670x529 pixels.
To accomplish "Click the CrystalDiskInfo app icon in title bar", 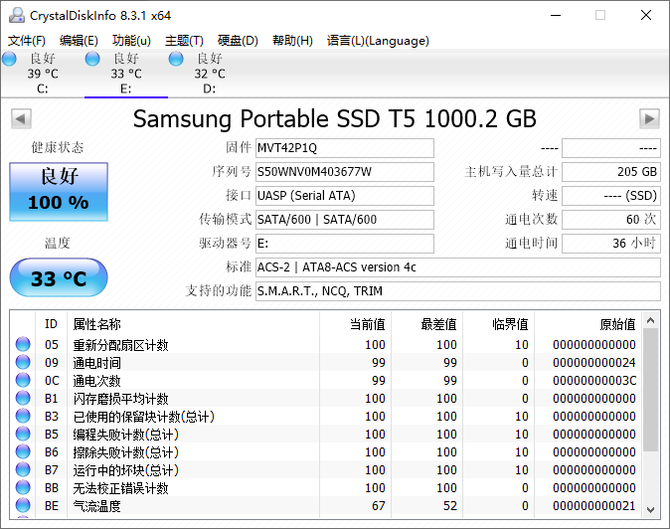I will [x=16, y=15].
